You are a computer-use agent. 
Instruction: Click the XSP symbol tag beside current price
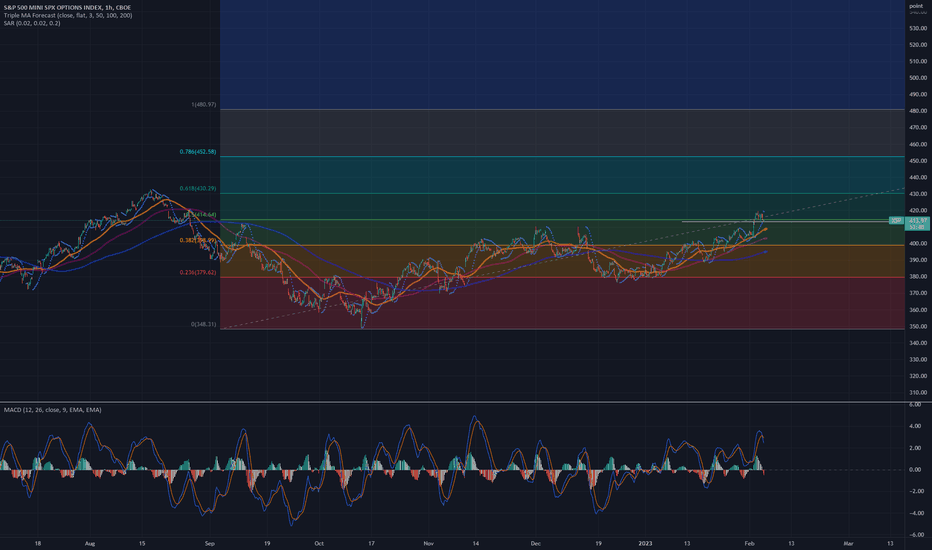tap(896, 221)
